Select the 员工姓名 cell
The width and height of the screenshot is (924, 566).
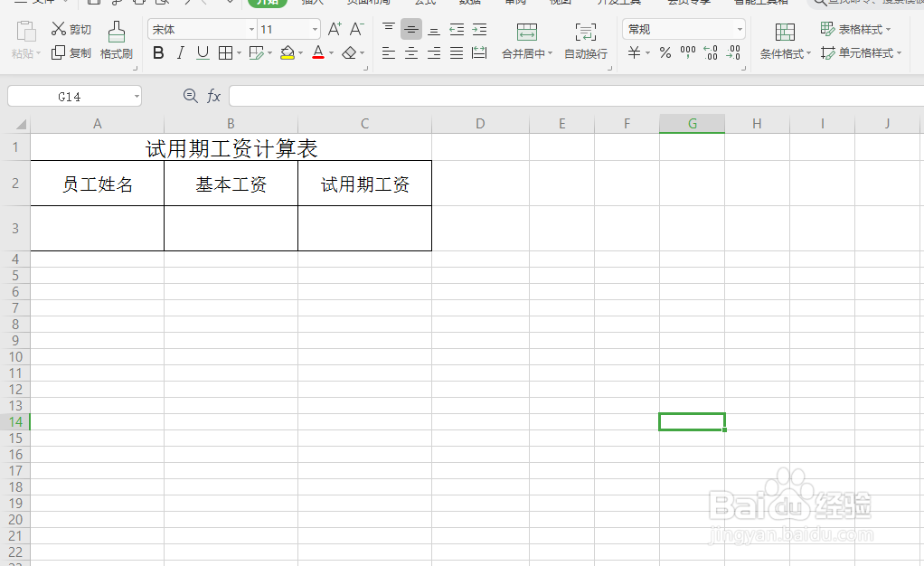[98, 184]
